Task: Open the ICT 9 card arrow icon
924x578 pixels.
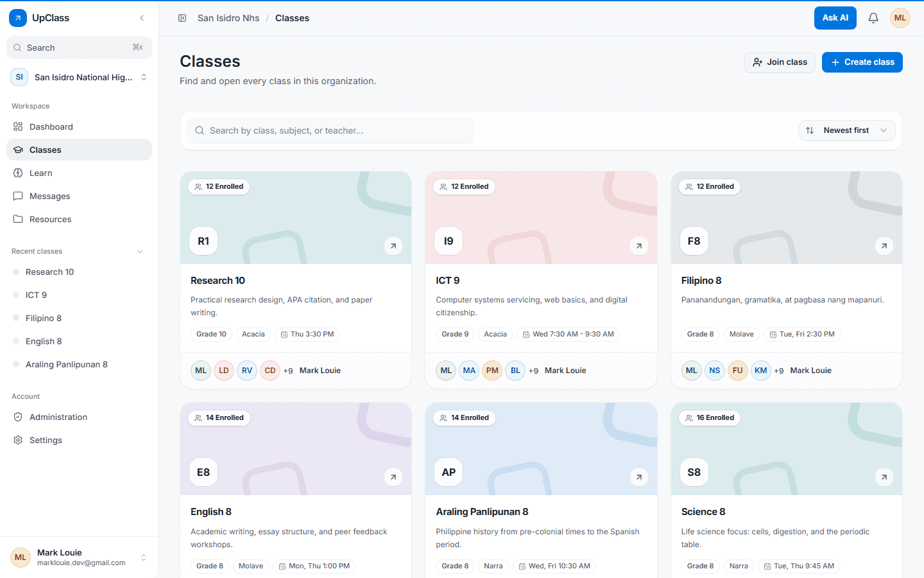Action: pos(638,246)
